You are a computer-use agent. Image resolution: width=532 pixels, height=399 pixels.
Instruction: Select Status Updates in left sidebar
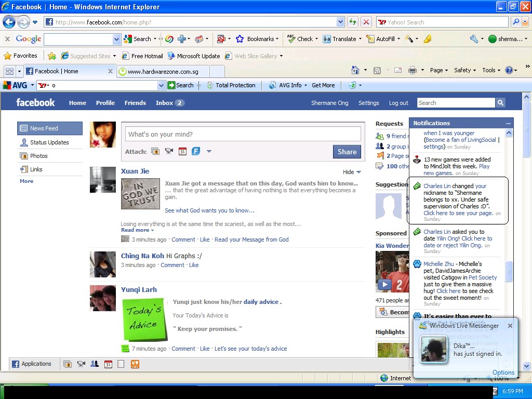(50, 142)
